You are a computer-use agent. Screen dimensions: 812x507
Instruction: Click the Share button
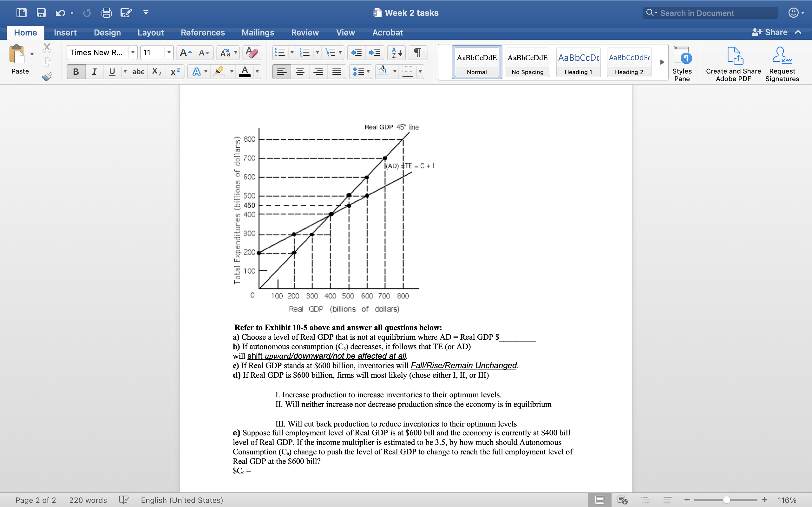[770, 32]
